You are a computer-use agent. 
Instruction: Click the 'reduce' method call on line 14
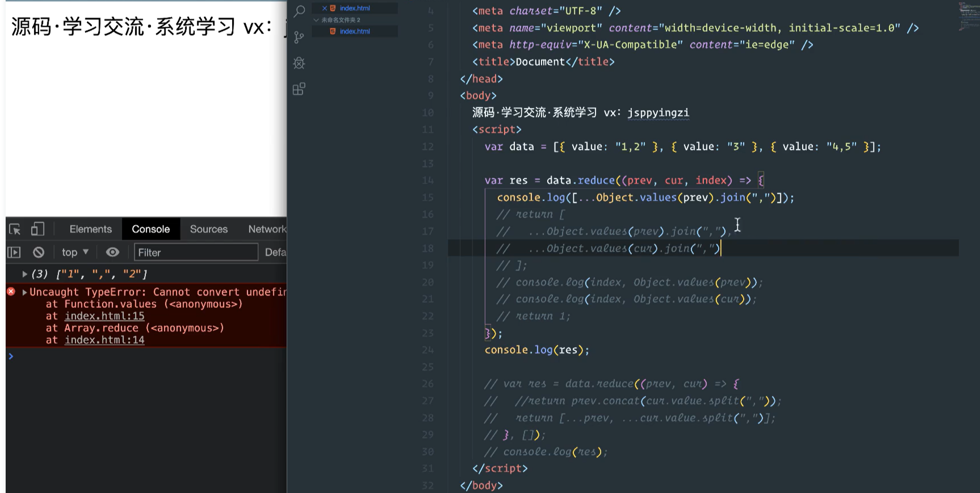click(x=596, y=180)
